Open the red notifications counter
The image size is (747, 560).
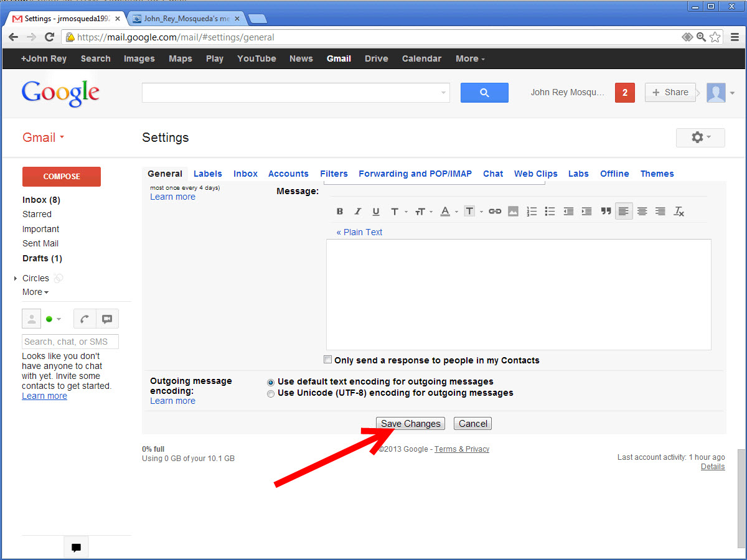coord(624,93)
